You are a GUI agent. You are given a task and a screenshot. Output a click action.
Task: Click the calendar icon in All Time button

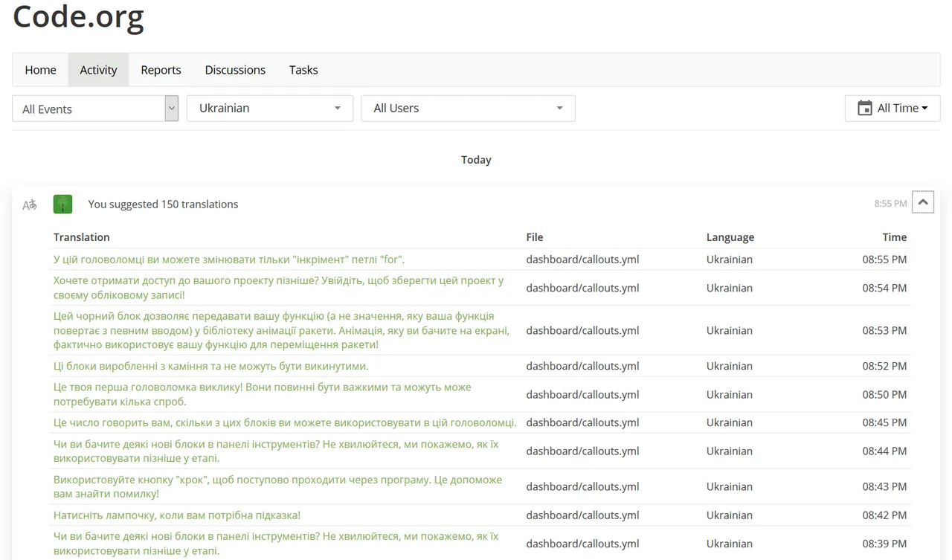pyautogui.click(x=864, y=109)
